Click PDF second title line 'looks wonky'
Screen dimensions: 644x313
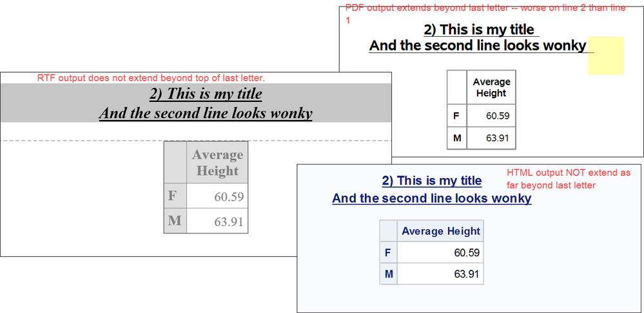[x=544, y=46]
